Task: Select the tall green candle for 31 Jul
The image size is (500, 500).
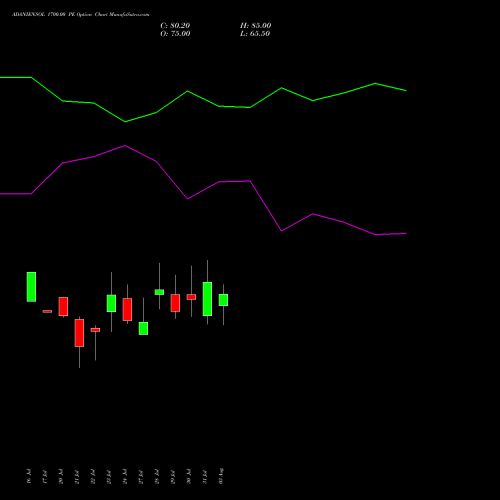Action: (x=207, y=299)
